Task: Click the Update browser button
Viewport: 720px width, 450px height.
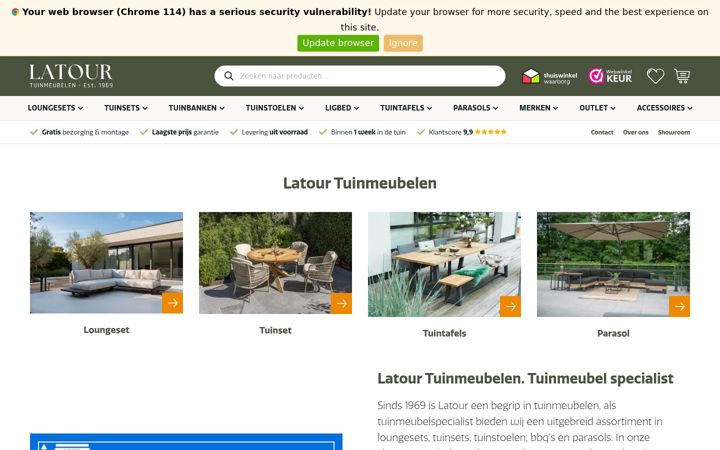Action: coord(338,43)
